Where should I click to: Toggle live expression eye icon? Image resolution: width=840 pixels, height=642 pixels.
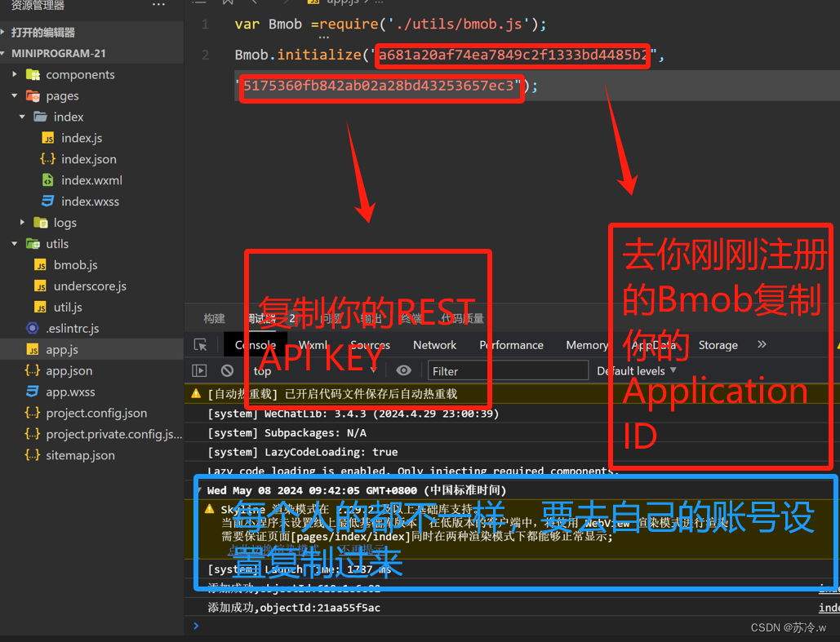coord(404,370)
